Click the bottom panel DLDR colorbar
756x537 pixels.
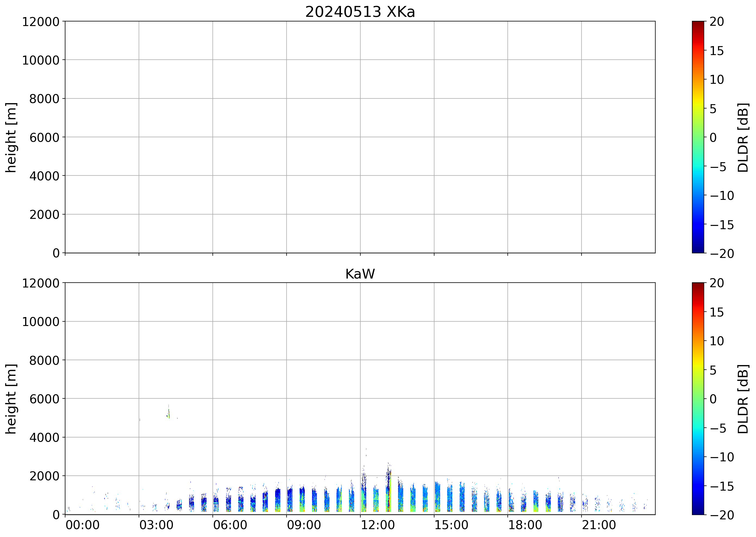[698, 398]
